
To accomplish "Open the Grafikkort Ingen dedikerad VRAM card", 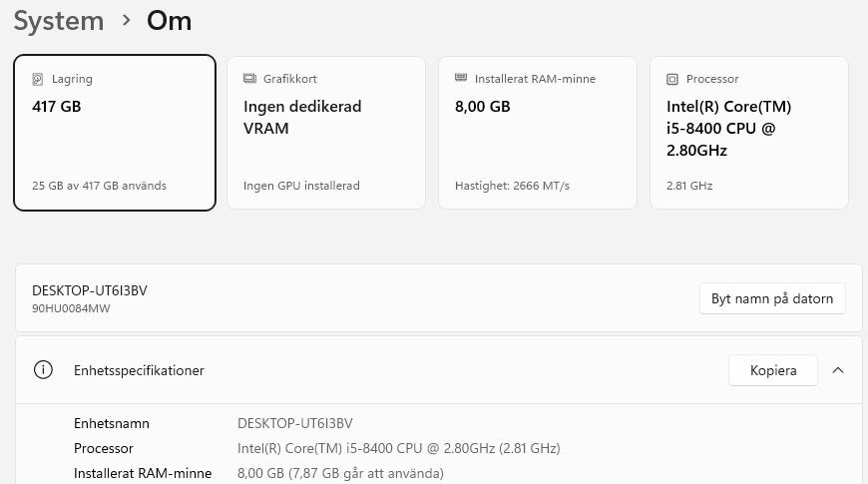I will [x=326, y=133].
